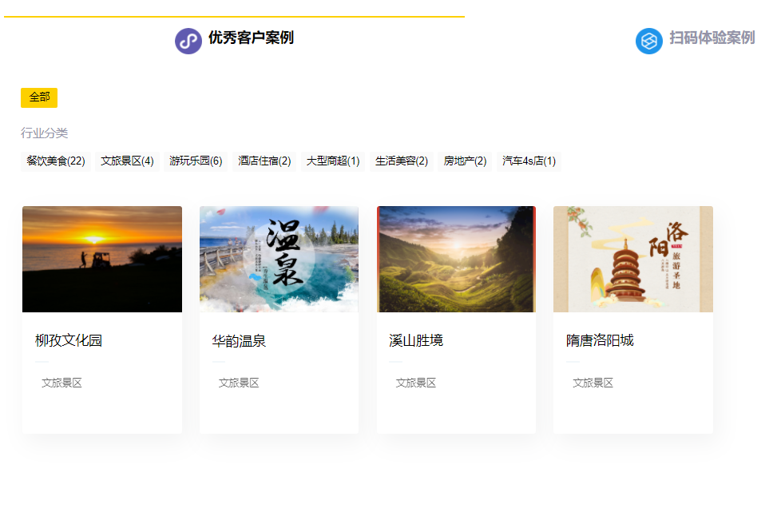The height and width of the screenshot is (532, 781).
Task: Click the purple logo beside 优秀客户案例 heading
Action: point(187,40)
